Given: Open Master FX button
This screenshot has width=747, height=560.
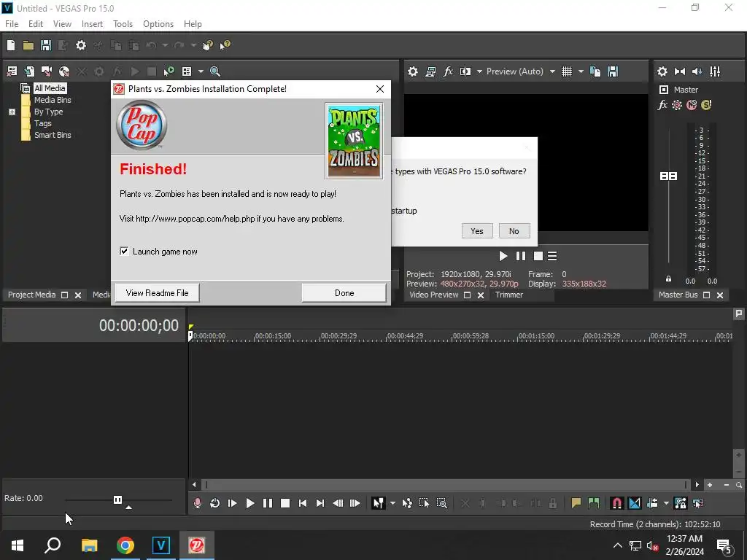Looking at the screenshot, I should point(662,105).
